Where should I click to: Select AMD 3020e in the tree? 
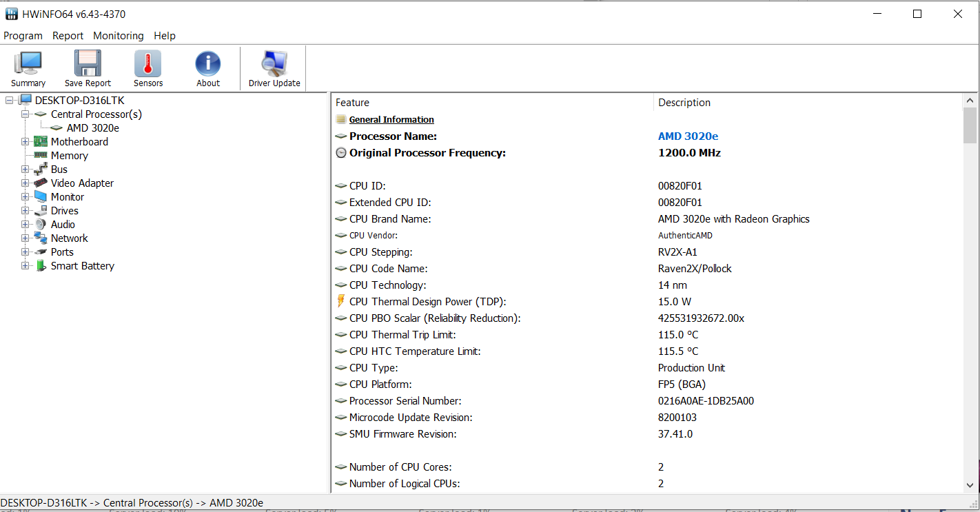93,128
